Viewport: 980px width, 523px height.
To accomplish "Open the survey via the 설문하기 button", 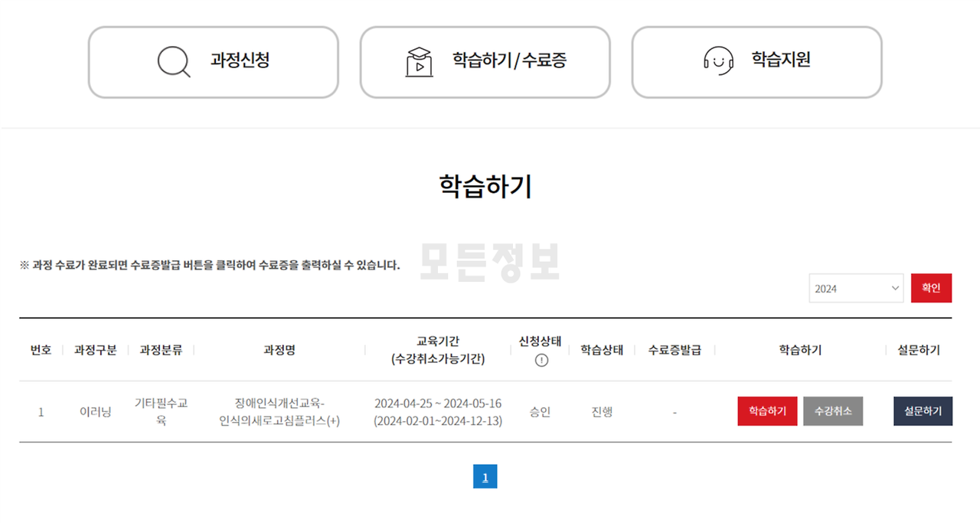I will 923,411.
